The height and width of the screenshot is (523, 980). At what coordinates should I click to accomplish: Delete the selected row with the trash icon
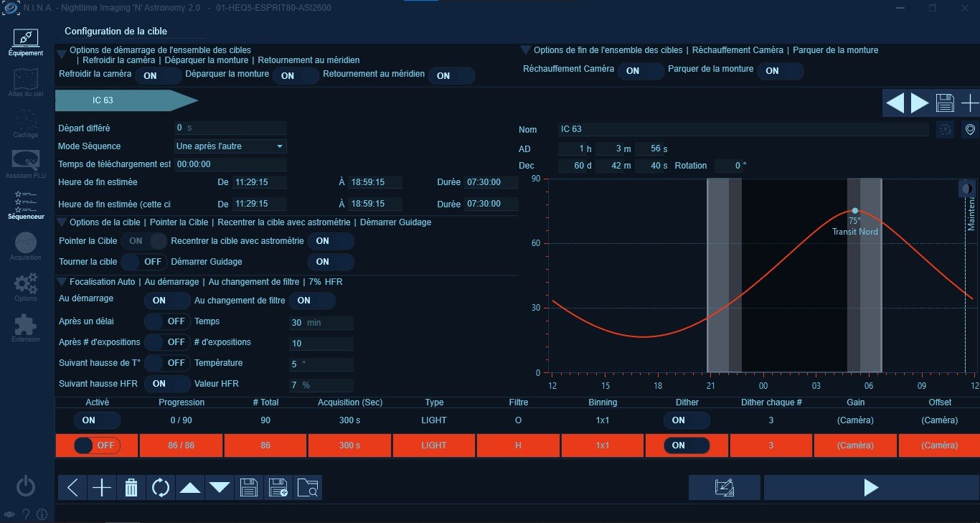[131, 488]
